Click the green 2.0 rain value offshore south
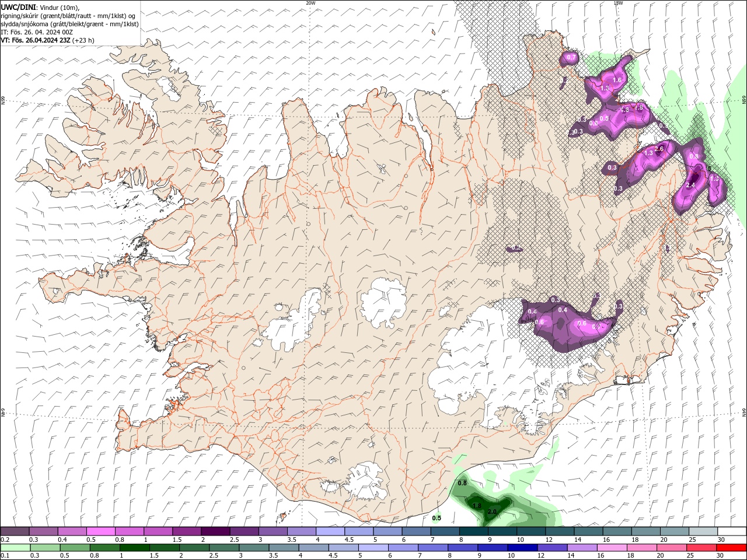The height and width of the screenshot is (560, 747). tap(492, 512)
